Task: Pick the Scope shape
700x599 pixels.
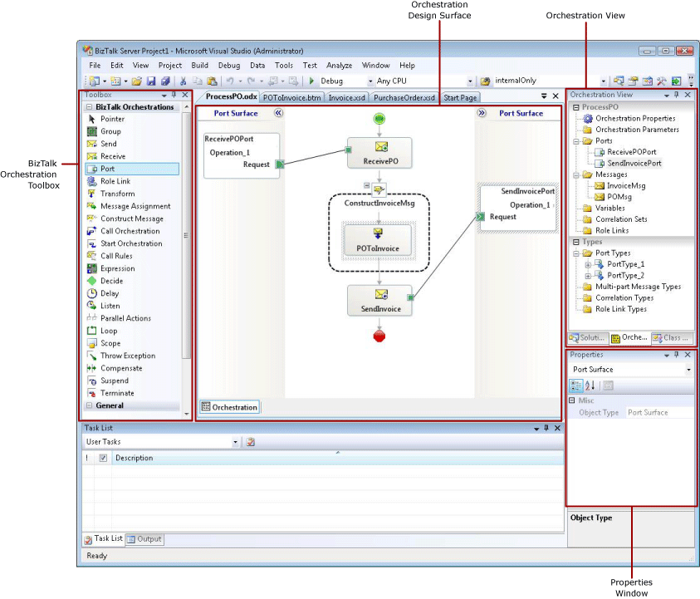Action: pos(132,343)
